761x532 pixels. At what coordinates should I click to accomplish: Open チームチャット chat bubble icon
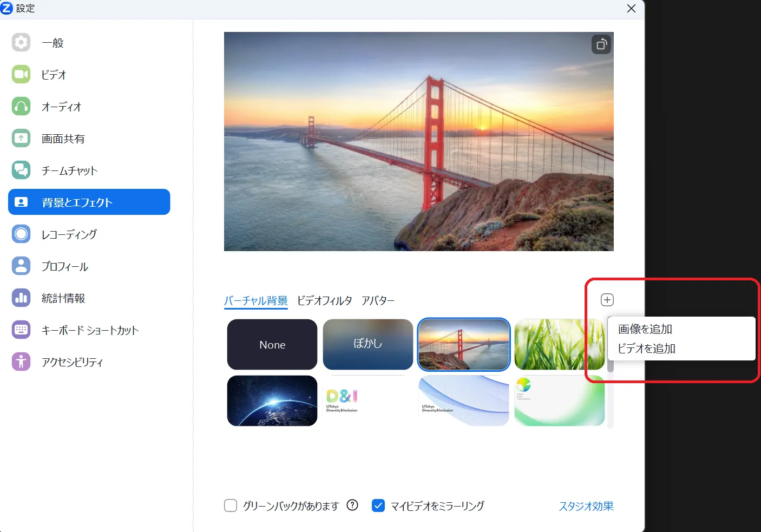pos(21,170)
